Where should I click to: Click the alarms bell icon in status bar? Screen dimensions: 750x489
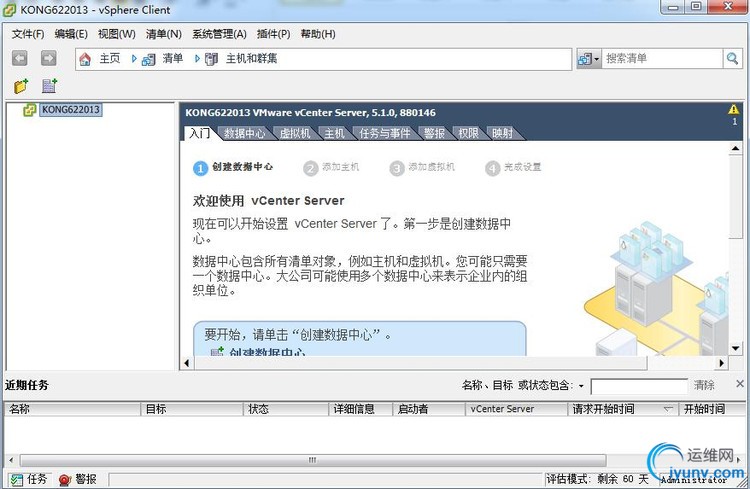(x=65, y=479)
